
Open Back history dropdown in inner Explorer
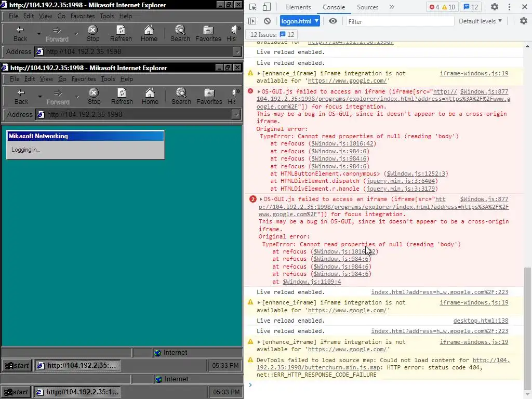39,96
